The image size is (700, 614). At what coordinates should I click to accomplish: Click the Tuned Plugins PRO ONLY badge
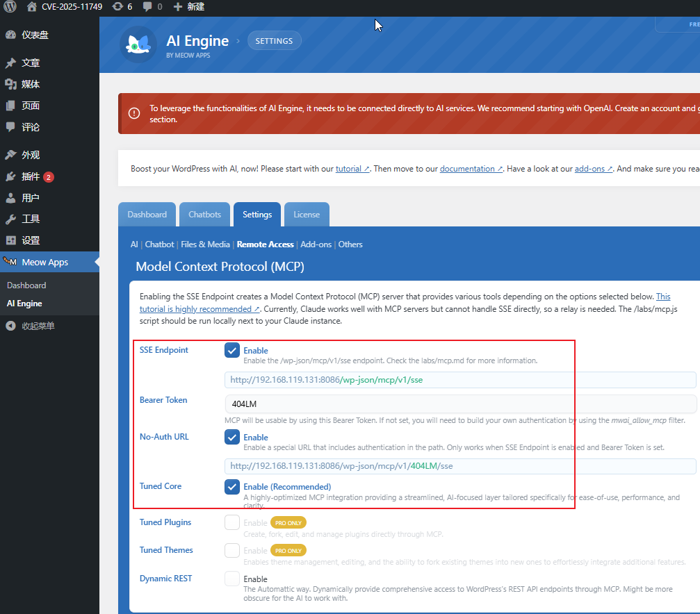coord(288,523)
